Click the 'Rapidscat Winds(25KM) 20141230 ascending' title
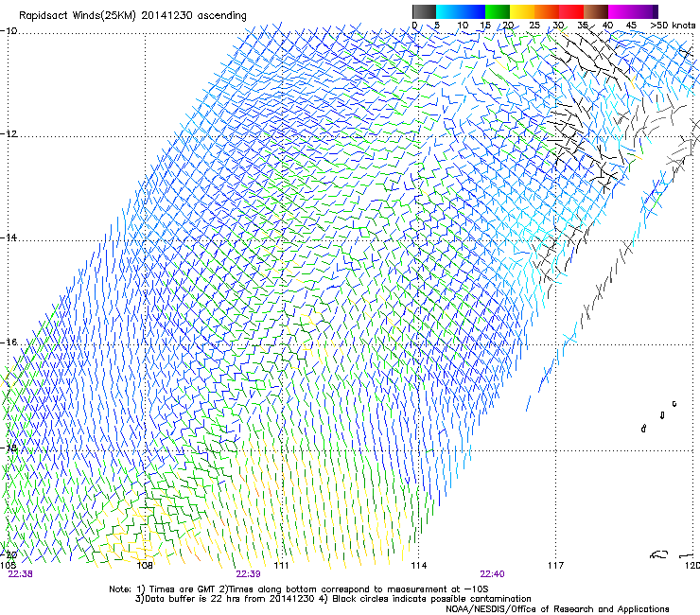The height and width of the screenshot is (615, 700). coord(132,16)
